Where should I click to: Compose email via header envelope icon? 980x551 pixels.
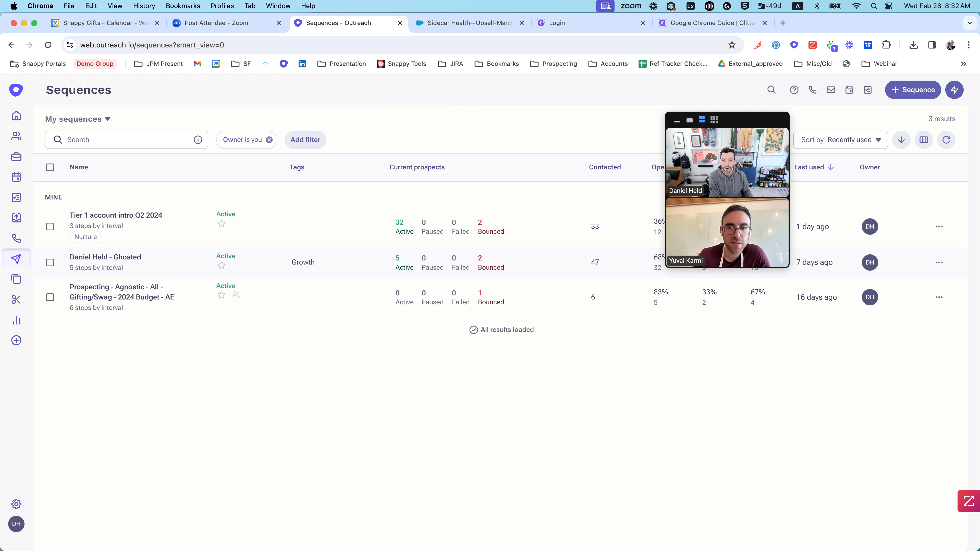pos(831,90)
